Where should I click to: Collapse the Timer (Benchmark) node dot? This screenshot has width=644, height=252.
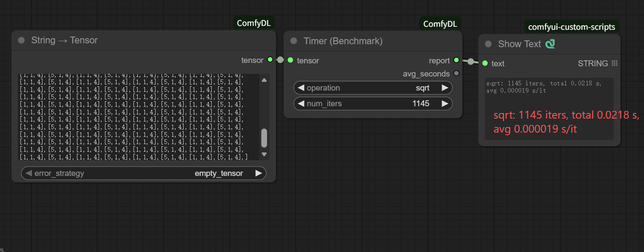[x=293, y=41]
